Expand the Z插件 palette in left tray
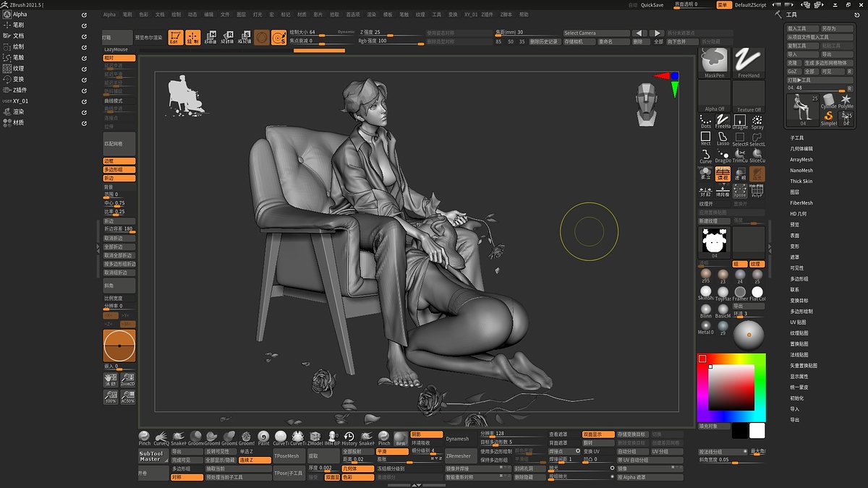 point(20,90)
